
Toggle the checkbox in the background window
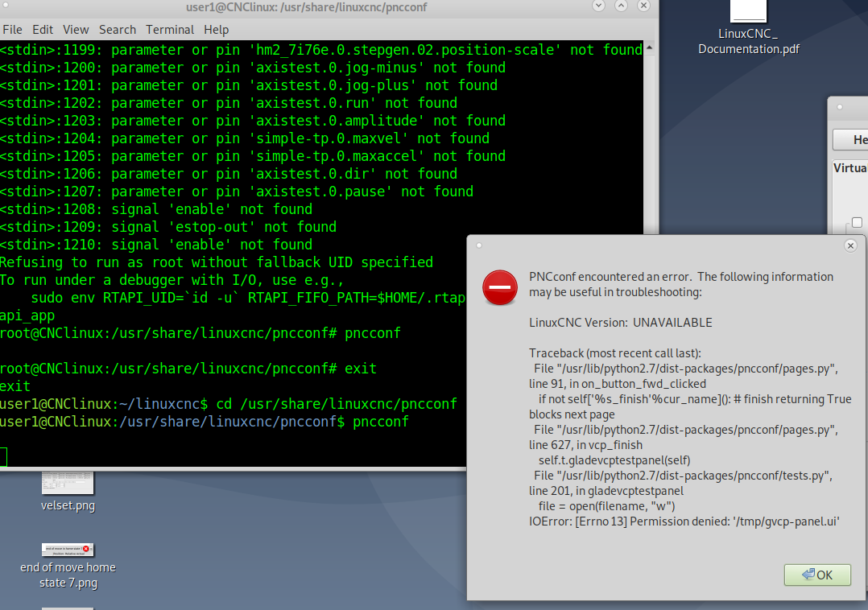[857, 222]
